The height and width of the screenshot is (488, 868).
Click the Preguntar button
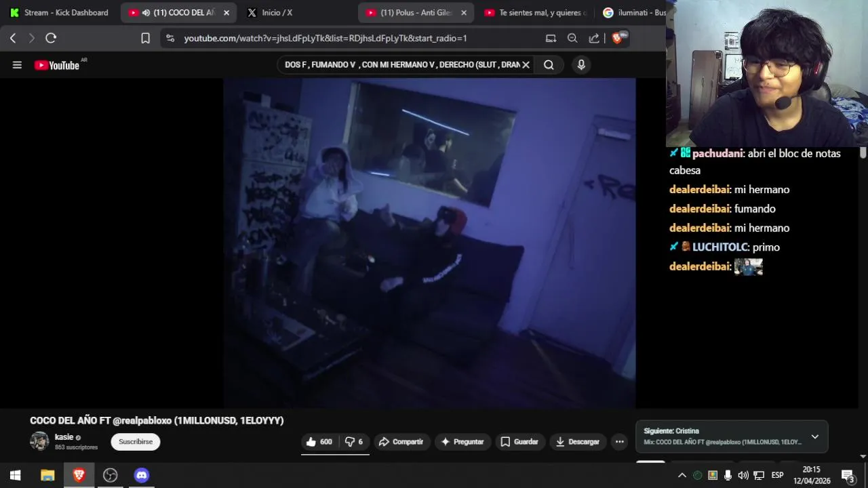click(x=462, y=442)
